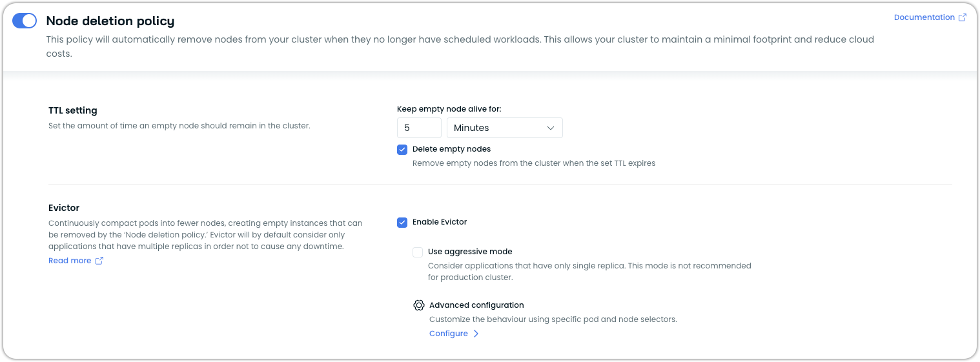Click the Advanced configuration gear icon

tap(419, 305)
